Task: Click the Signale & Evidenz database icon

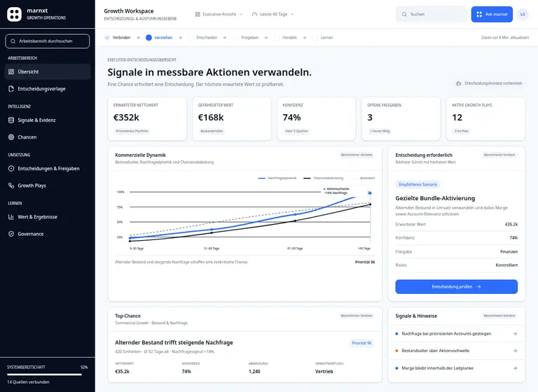Action: click(11, 120)
